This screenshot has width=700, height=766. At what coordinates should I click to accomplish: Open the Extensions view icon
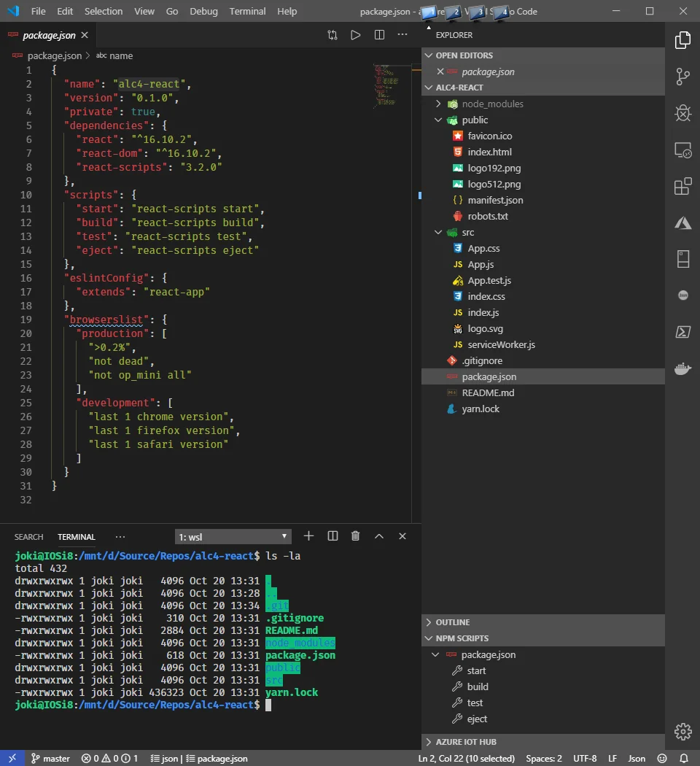(682, 186)
